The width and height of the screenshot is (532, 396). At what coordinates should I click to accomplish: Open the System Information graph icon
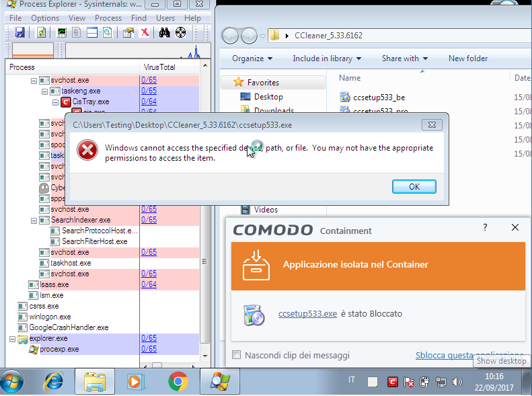click(x=62, y=32)
